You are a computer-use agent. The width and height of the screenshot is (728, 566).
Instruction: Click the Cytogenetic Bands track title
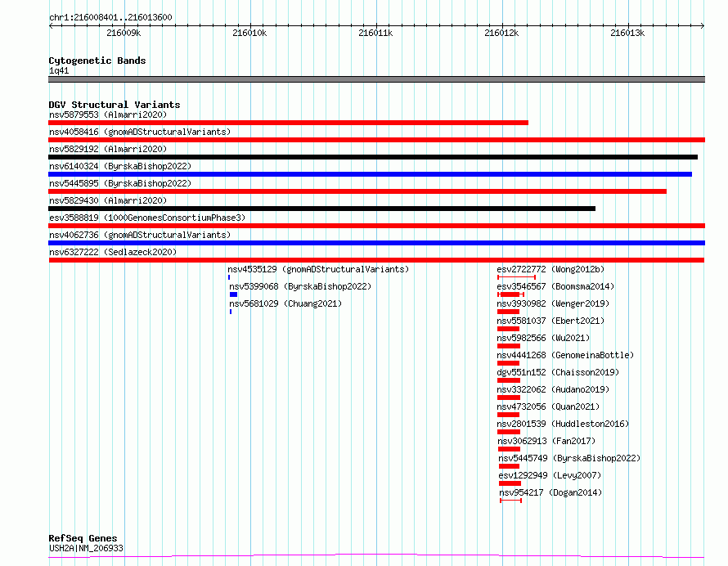(97, 61)
